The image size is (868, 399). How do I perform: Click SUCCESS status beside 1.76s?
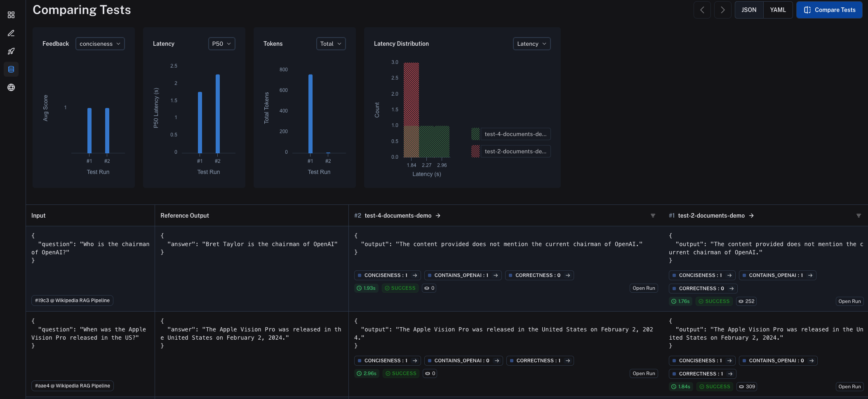point(714,301)
